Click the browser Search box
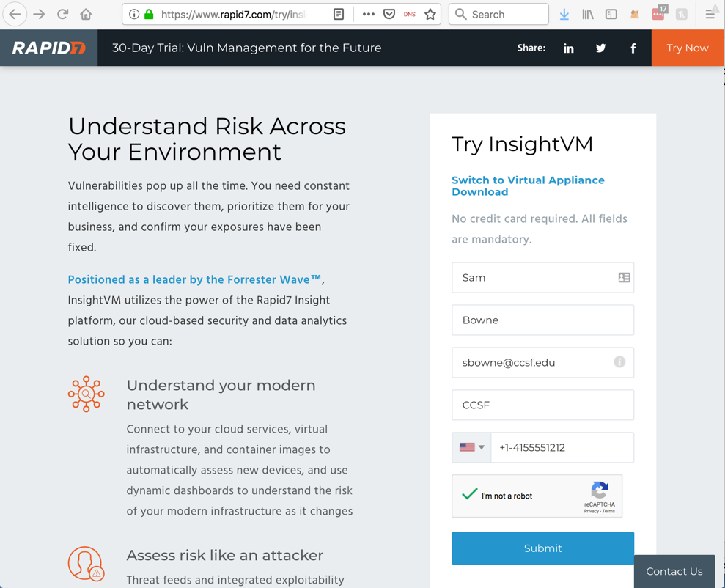The image size is (725, 588). point(499,15)
